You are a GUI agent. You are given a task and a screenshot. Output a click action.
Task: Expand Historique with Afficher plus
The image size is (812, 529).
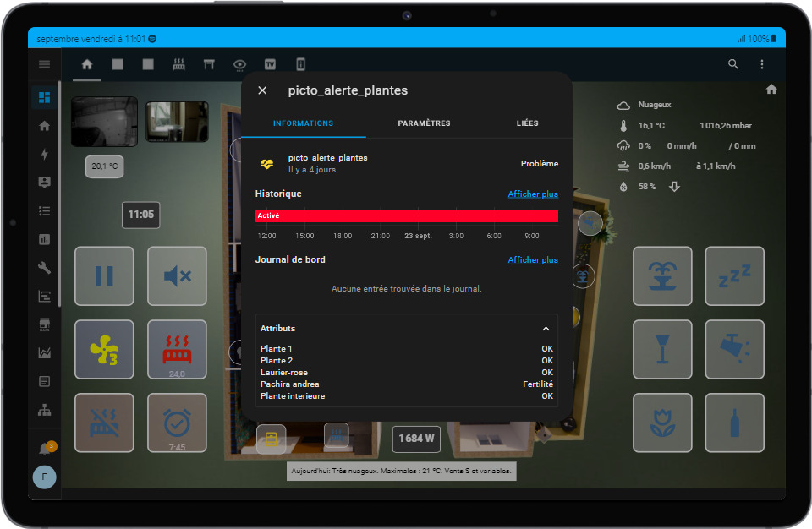tap(533, 194)
